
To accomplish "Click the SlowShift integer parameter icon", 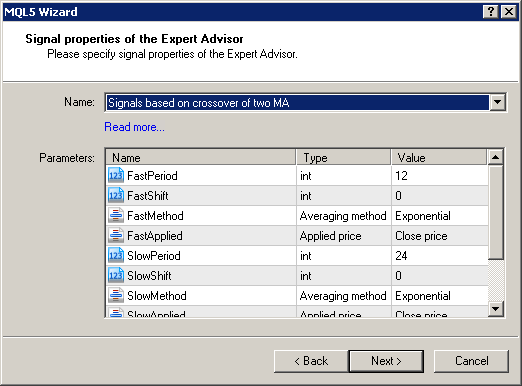I will click(x=116, y=275).
